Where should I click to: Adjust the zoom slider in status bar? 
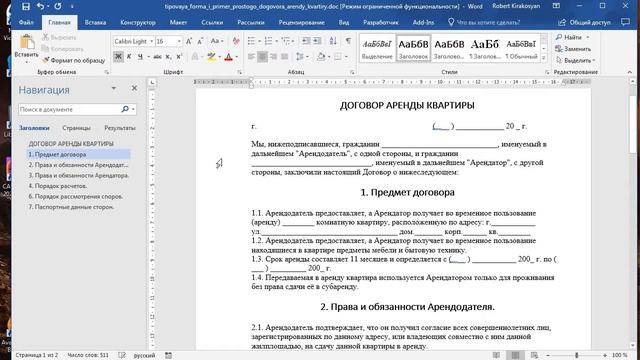pos(576,356)
